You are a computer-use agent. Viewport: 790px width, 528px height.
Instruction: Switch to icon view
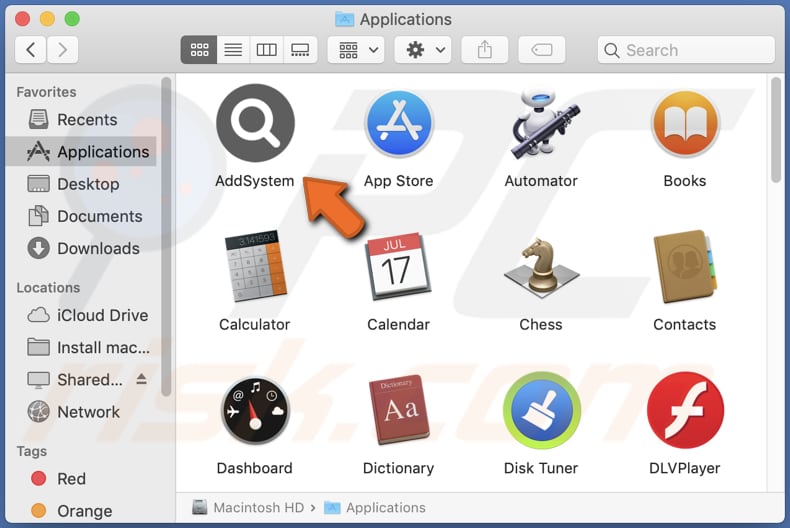point(199,50)
